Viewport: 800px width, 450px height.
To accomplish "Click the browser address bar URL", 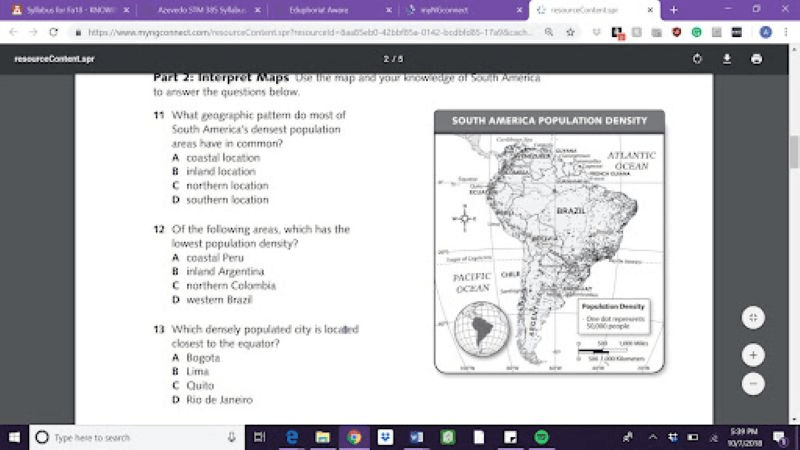I will coord(300,32).
